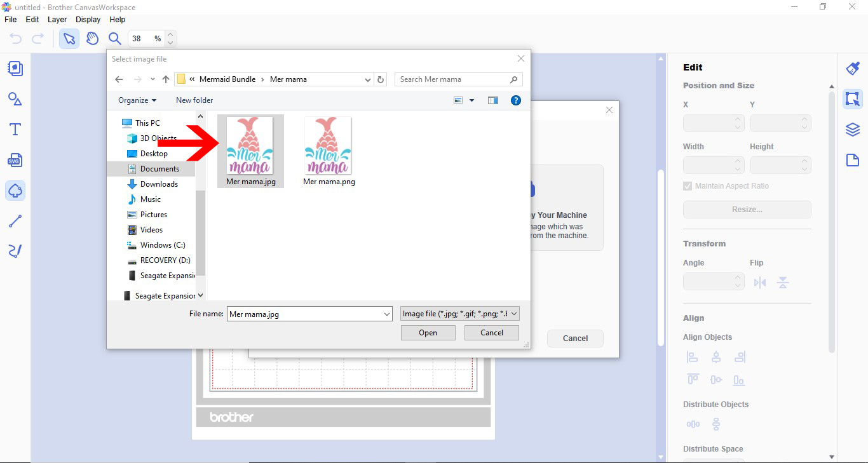
Task: Click Cancel in Select image file dialog
Action: pos(492,333)
